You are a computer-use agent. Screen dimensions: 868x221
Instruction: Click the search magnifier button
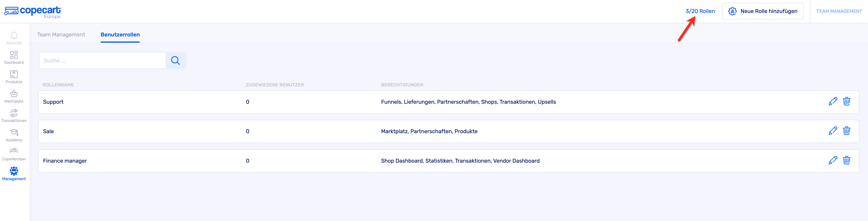[x=175, y=60]
